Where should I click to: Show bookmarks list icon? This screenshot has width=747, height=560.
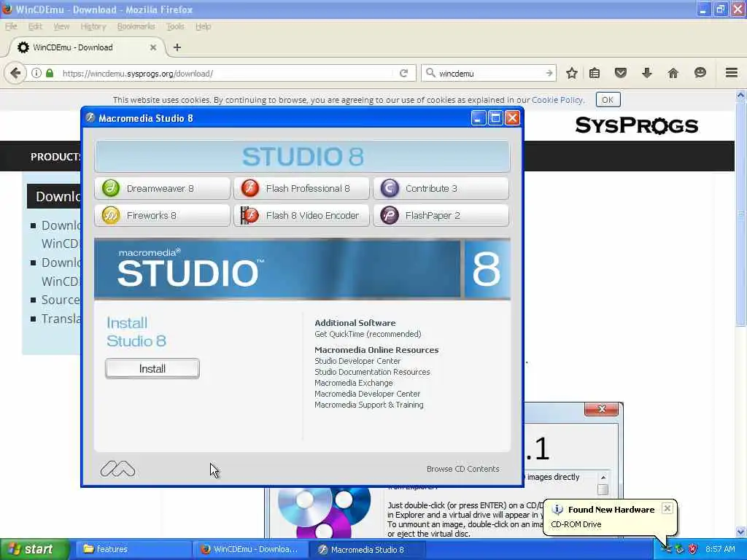pos(595,74)
